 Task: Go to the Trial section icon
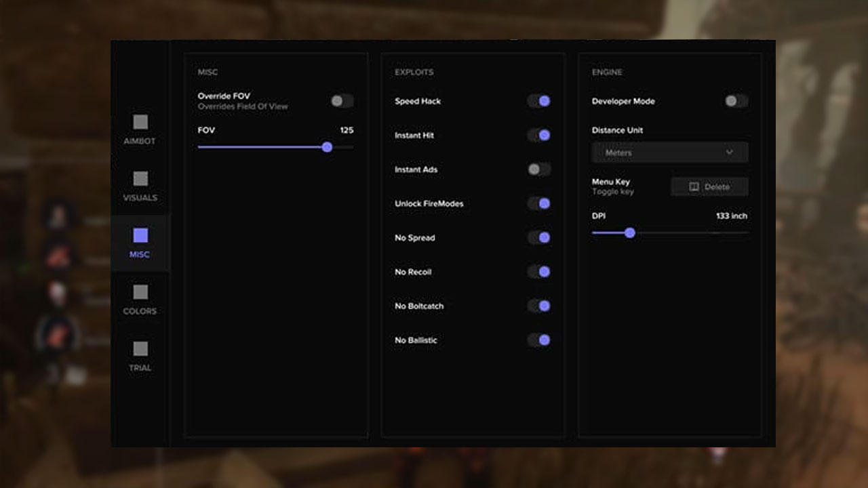[140, 348]
